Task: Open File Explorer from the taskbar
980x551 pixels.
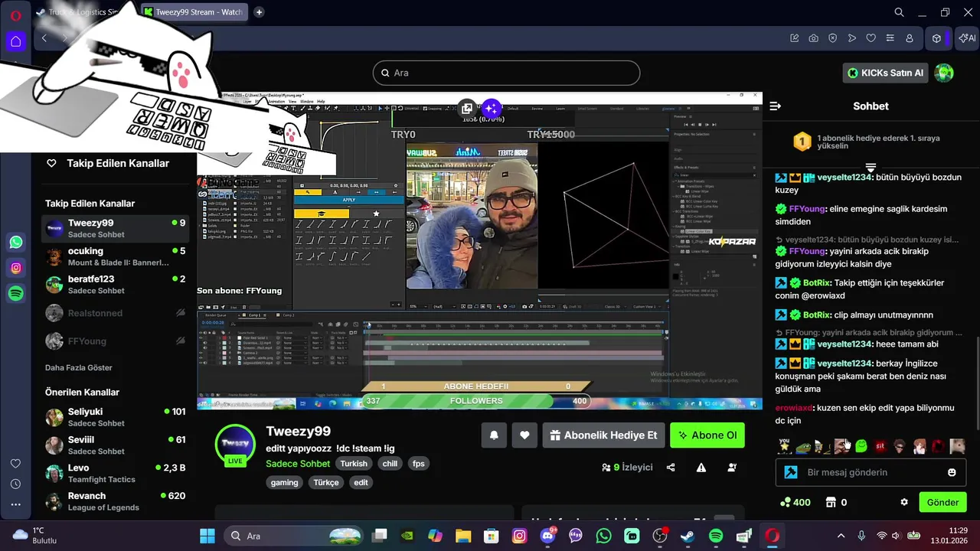Action: [463, 536]
